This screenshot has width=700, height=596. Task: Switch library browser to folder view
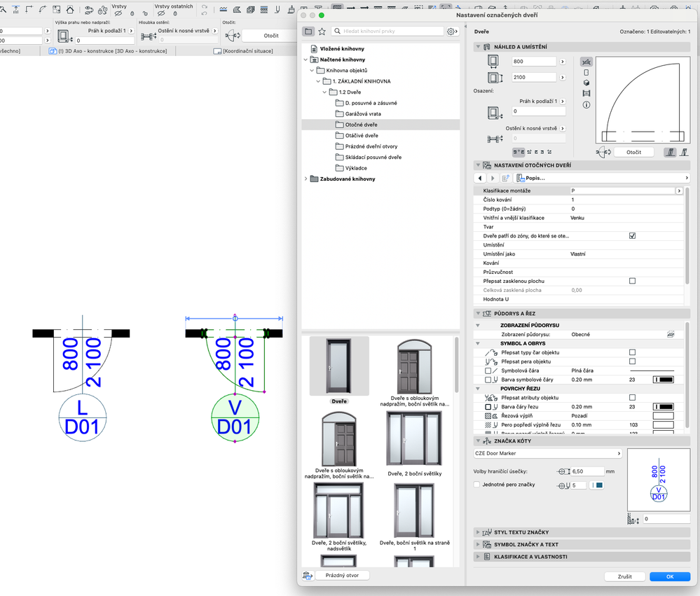tap(308, 32)
